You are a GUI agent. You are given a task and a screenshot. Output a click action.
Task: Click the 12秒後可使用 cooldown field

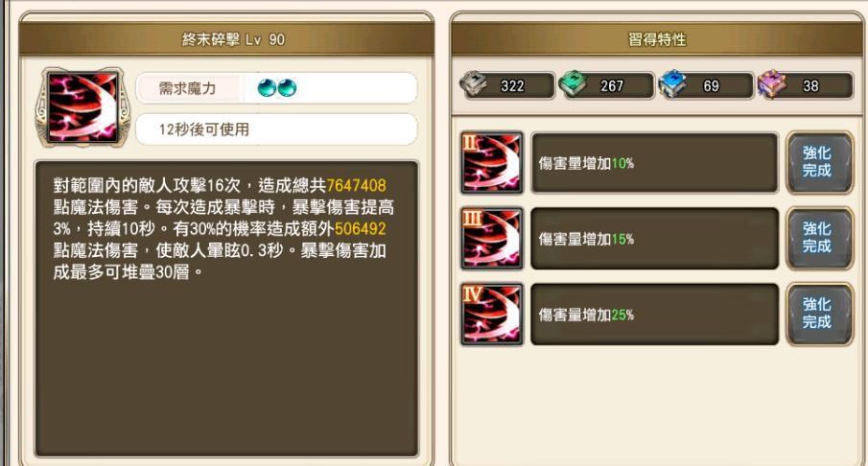[276, 129]
